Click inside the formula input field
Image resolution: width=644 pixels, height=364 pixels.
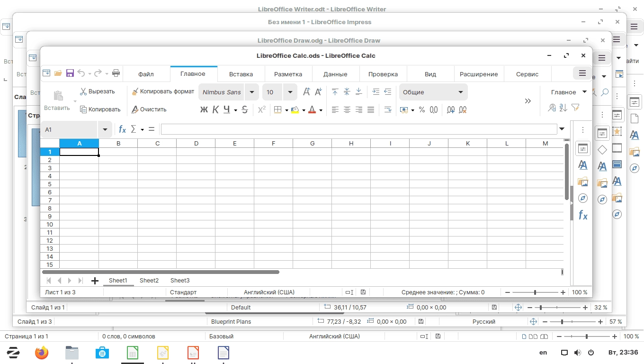[x=359, y=129]
